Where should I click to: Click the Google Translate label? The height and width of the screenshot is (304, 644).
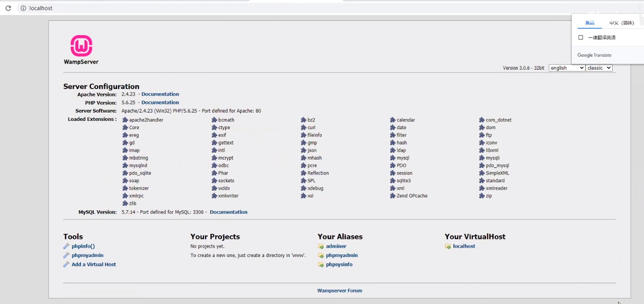point(594,55)
